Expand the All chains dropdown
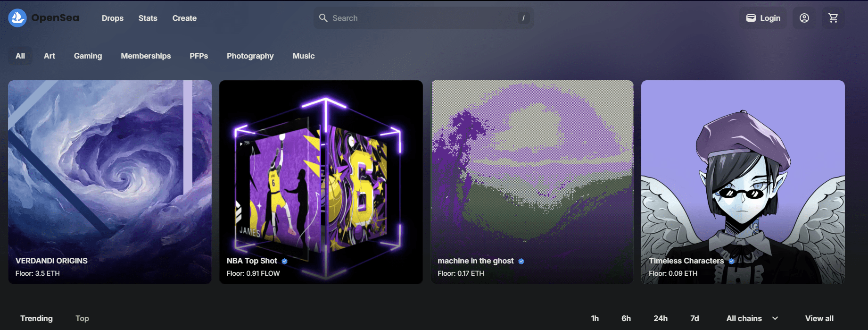This screenshot has width=868, height=330. click(x=752, y=318)
